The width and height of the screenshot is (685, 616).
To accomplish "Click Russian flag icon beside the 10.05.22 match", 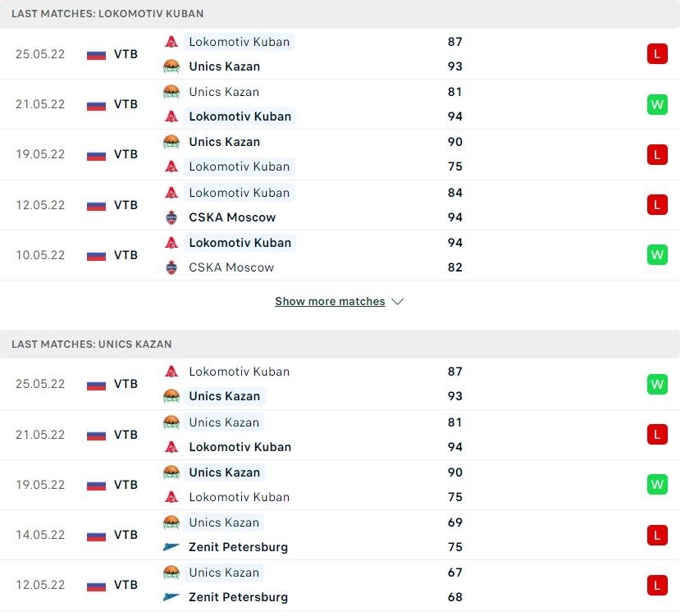I will pos(97,255).
